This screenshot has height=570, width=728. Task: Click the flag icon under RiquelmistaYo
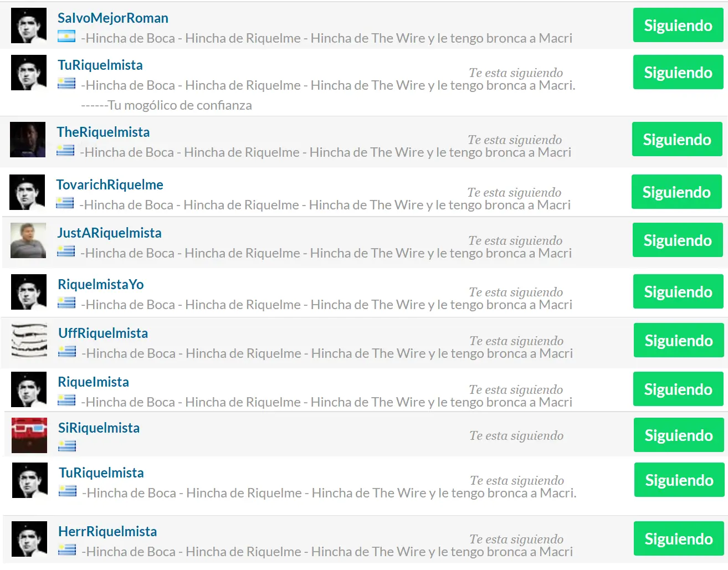point(66,302)
